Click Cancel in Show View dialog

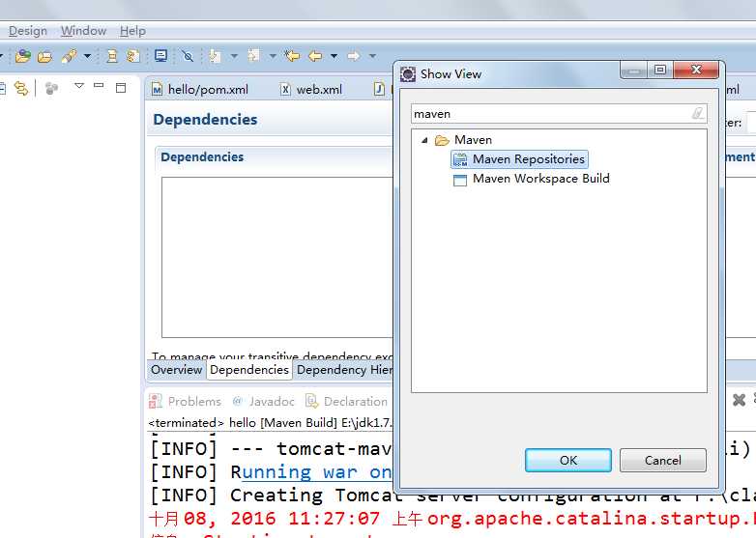[x=663, y=461]
